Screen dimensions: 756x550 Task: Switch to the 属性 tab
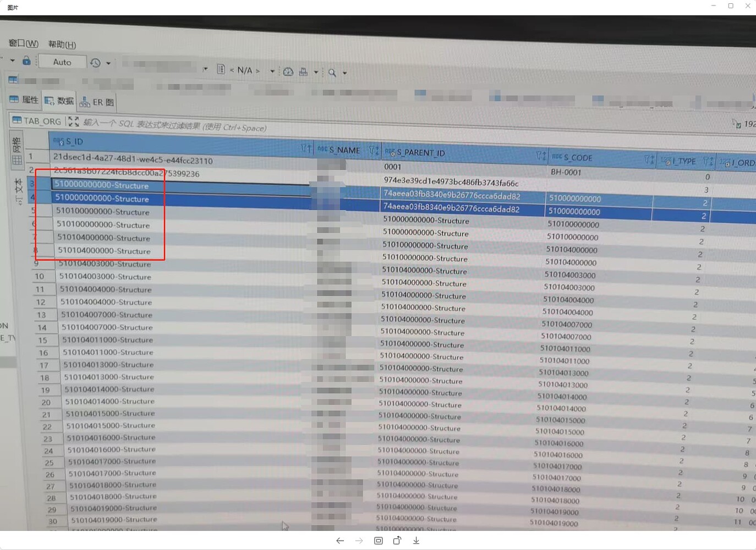[x=24, y=100]
